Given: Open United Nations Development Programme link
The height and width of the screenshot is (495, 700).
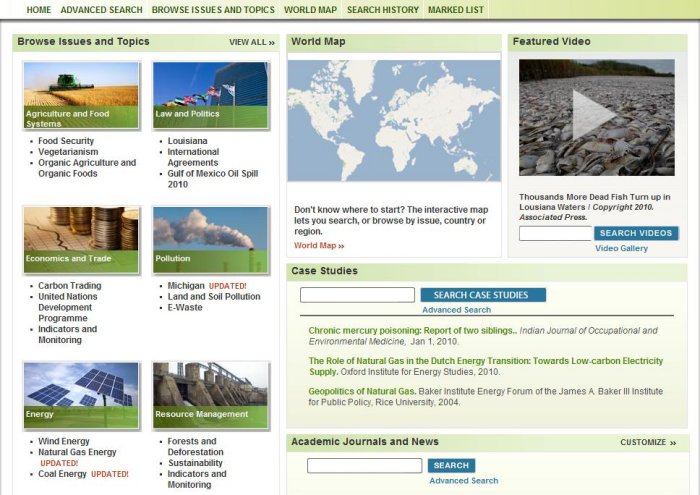Looking at the screenshot, I should 68,307.
